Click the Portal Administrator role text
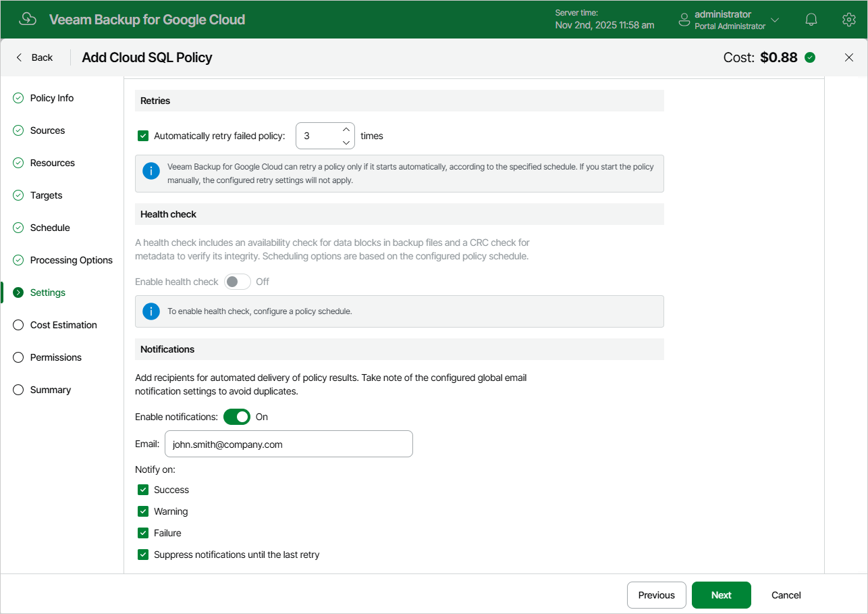 point(730,26)
